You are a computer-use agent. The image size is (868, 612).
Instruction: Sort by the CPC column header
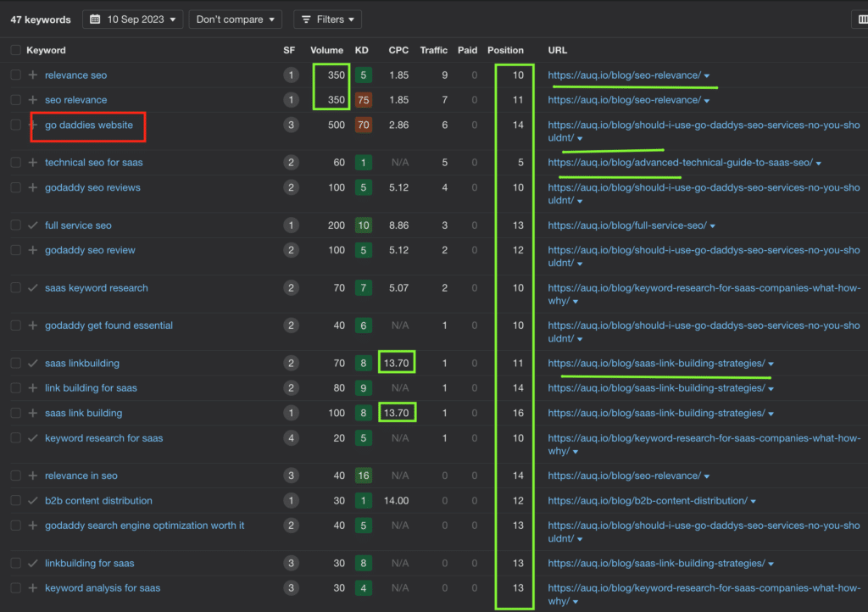coord(398,50)
